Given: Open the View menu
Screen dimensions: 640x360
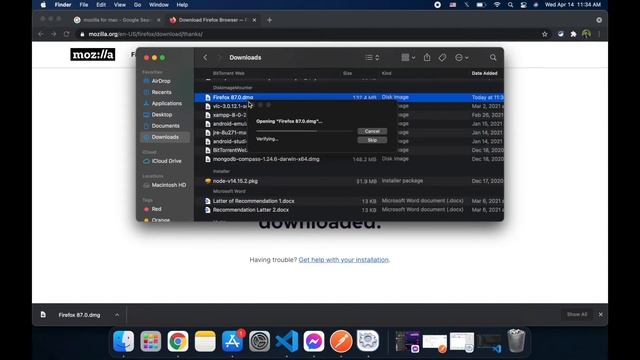Looking at the screenshot, I should (x=120, y=5).
